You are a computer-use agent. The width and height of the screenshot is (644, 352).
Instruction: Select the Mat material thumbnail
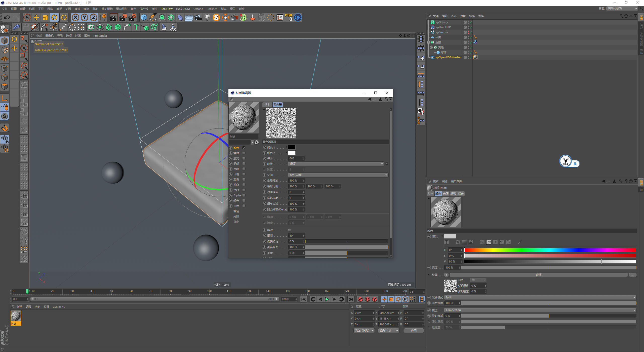[16, 316]
